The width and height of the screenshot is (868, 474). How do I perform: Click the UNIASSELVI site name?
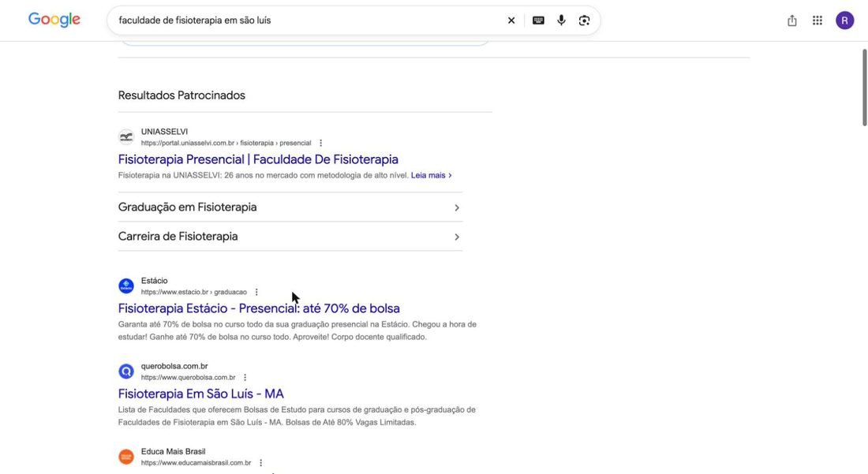[164, 132]
